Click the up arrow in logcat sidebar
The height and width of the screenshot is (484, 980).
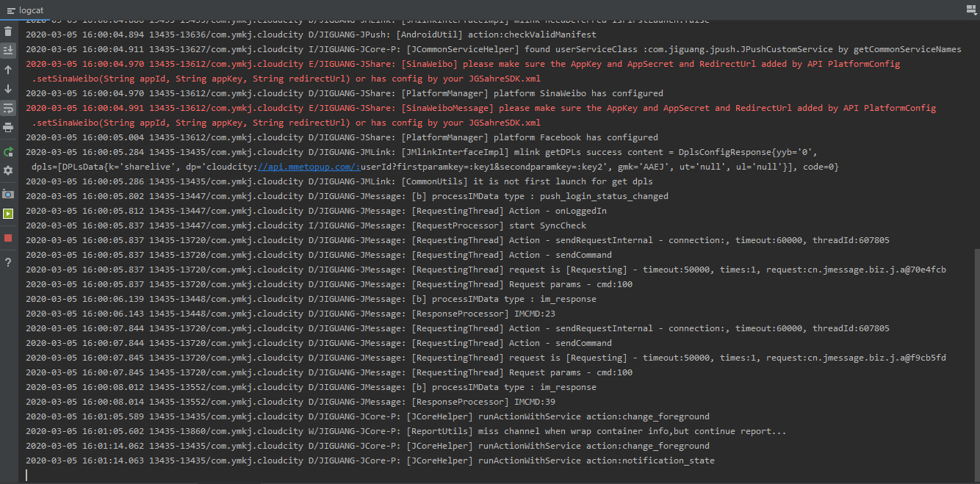(x=8, y=70)
